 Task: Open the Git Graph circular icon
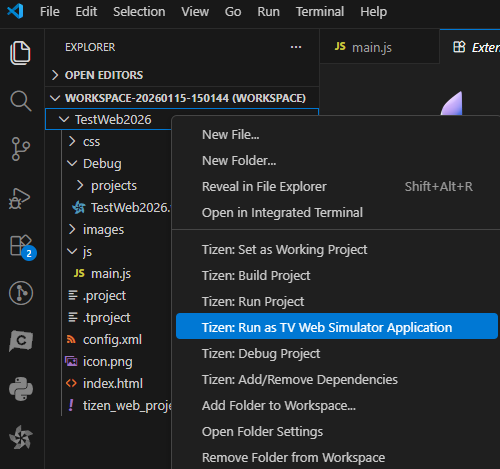(21, 293)
